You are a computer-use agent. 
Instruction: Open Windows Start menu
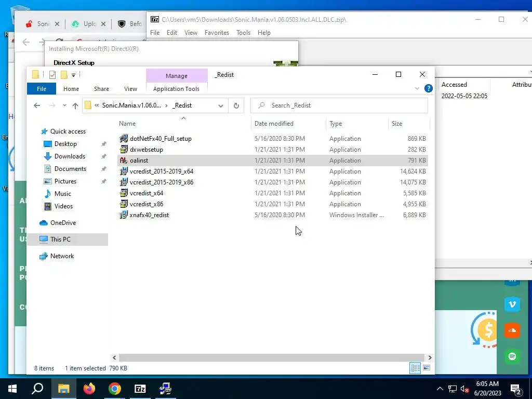coord(12,389)
